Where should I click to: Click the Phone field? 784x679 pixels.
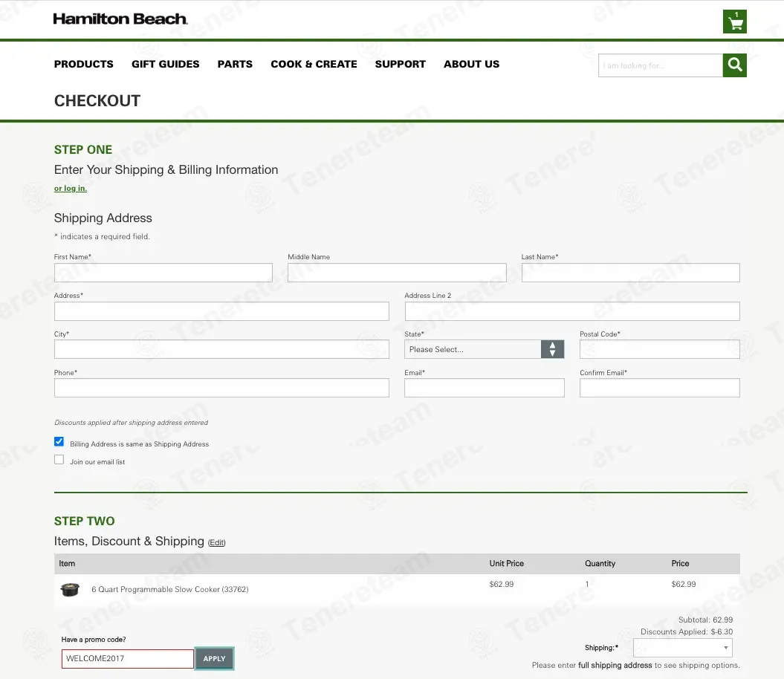coord(221,388)
